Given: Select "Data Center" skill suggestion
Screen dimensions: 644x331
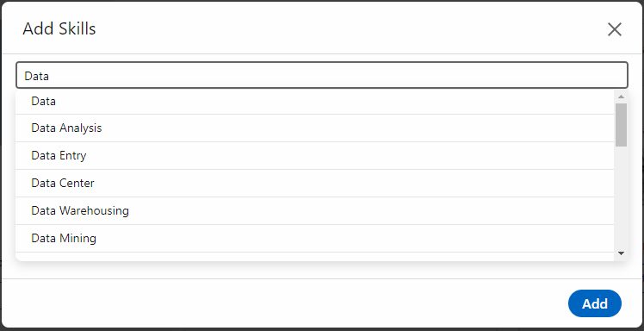Looking at the screenshot, I should (314, 184).
